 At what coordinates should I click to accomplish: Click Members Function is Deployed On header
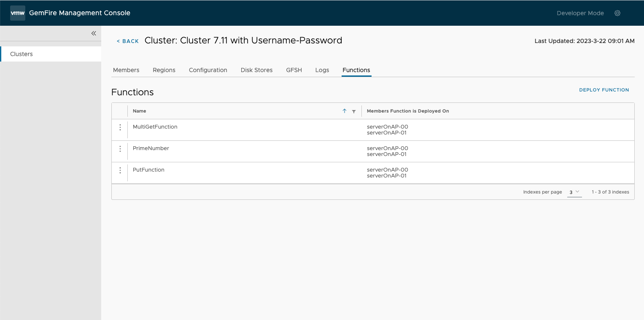pyautogui.click(x=408, y=111)
